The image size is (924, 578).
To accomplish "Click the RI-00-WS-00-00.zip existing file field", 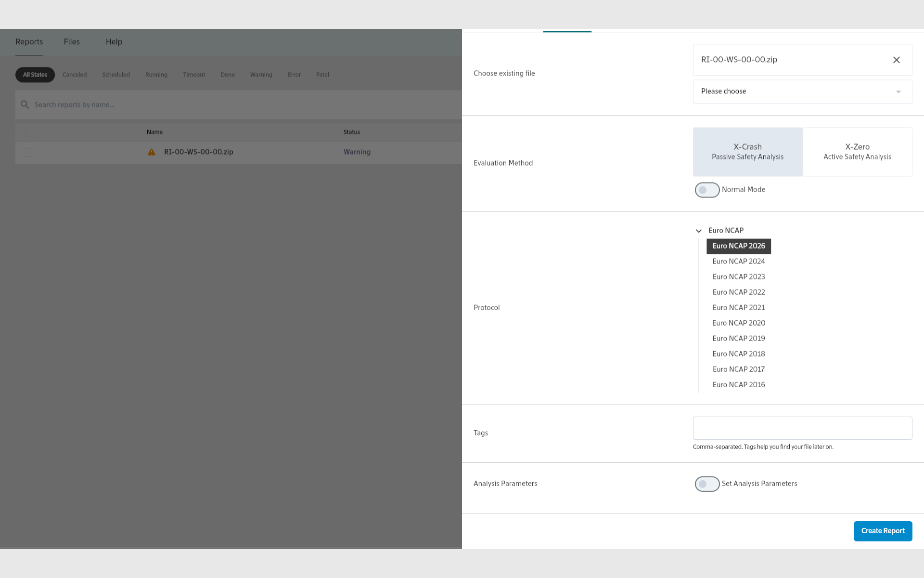I will [x=802, y=60].
